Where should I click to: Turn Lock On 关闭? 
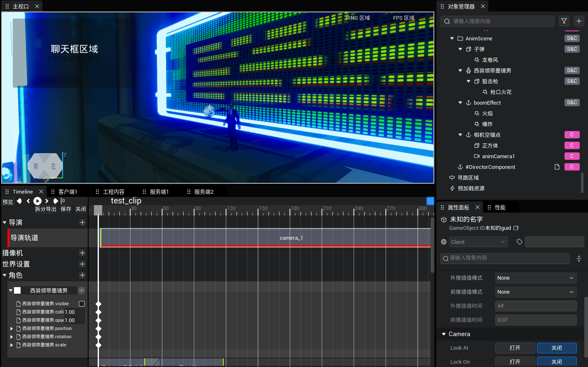click(557, 362)
